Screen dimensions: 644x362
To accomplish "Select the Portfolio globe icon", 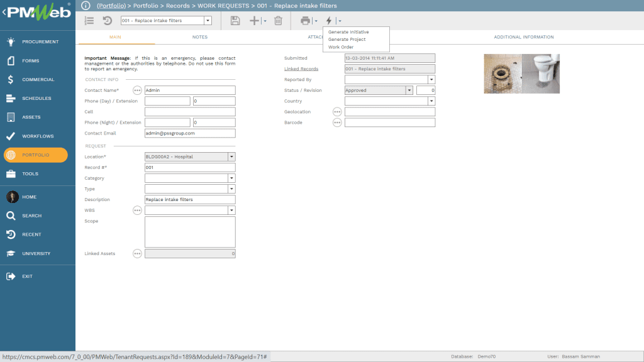I will [x=11, y=155].
